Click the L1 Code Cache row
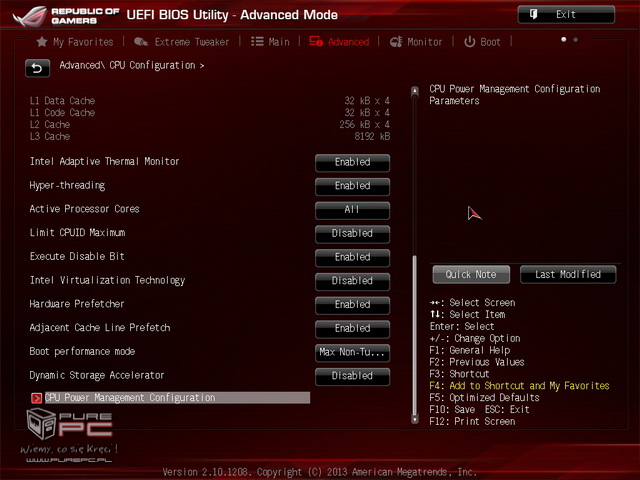Screen dimensions: 640x480 pos(210,113)
